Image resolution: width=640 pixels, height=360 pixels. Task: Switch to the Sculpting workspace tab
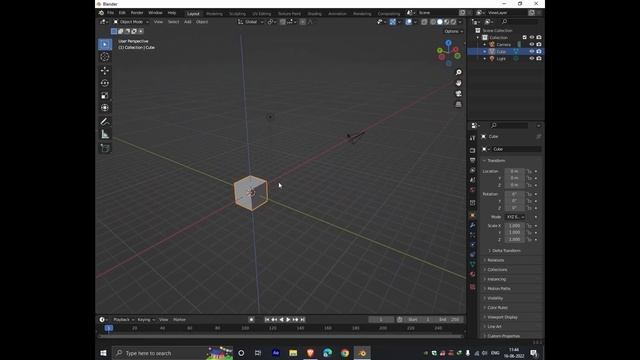click(x=237, y=14)
